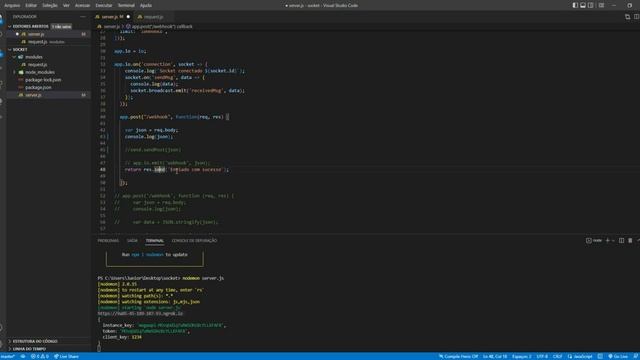This screenshot has height=360, width=640.
Task: Open errors and warnings counter
Action: pyautogui.click(x=40, y=356)
